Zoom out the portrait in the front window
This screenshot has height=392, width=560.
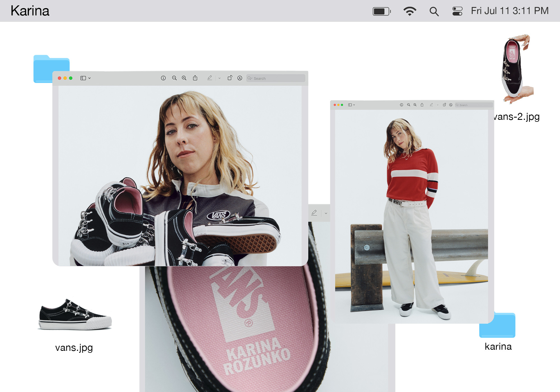tap(174, 78)
